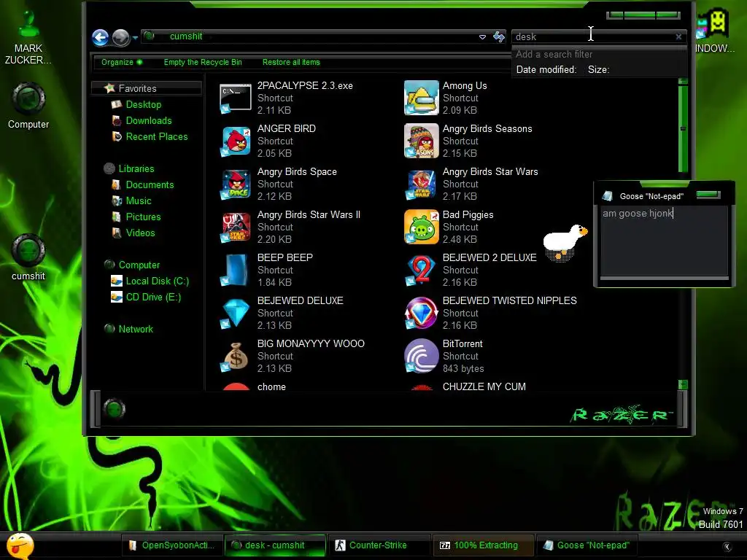
Task: Select BIG MONAYYYY WOOO money bag icon
Action: pos(236,356)
